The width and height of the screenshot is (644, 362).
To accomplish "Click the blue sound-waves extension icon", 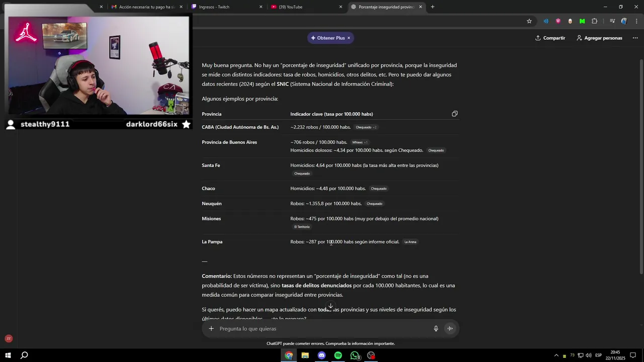I will tap(546, 21).
